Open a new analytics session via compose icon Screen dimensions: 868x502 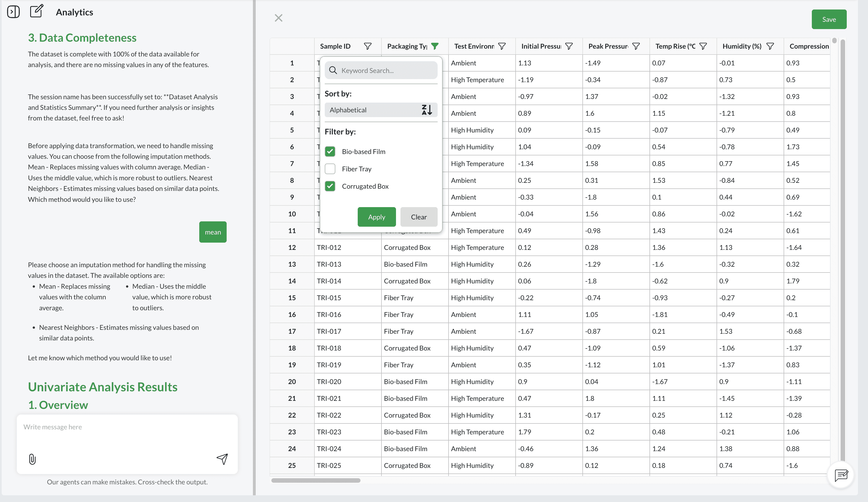coord(37,11)
